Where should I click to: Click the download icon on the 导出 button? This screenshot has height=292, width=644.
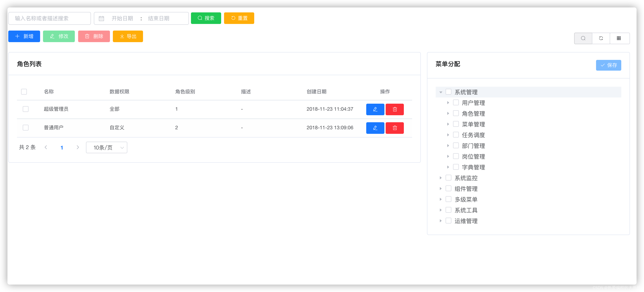point(122,36)
